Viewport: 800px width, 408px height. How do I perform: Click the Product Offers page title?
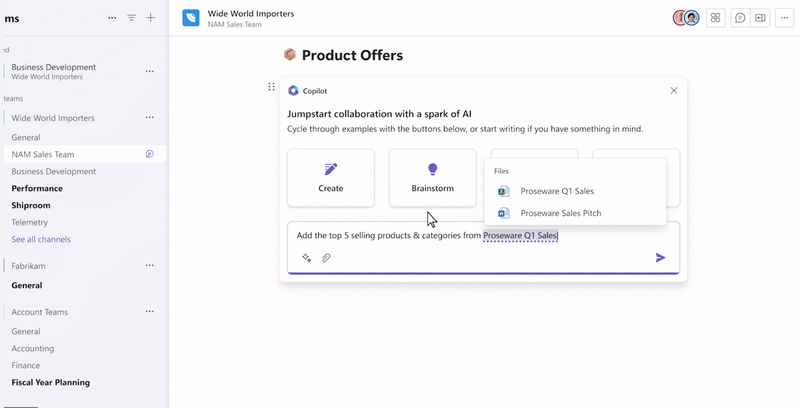click(352, 55)
